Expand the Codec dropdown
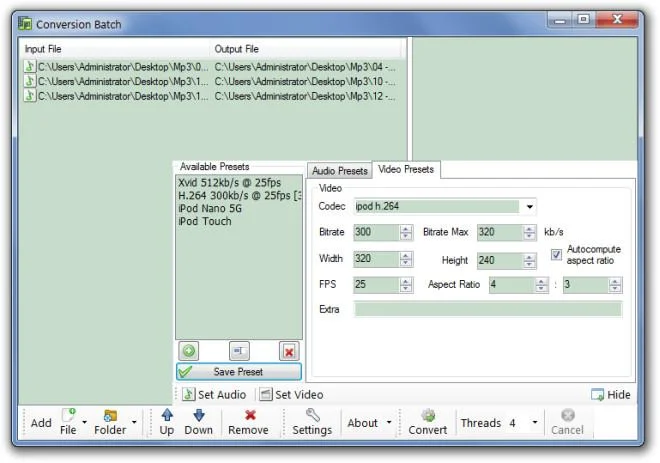Screen dimensions: 660x463 [x=530, y=206]
